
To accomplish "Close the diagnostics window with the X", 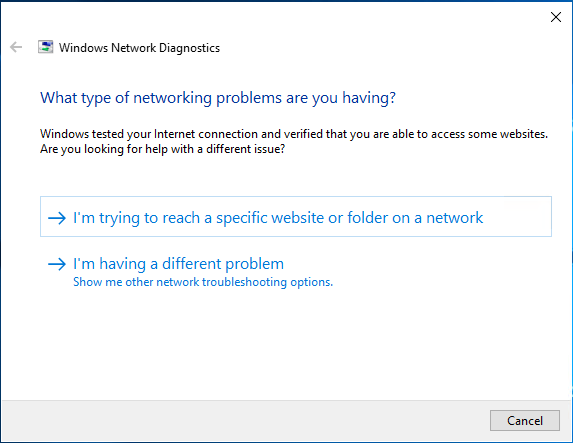I will [x=556, y=17].
